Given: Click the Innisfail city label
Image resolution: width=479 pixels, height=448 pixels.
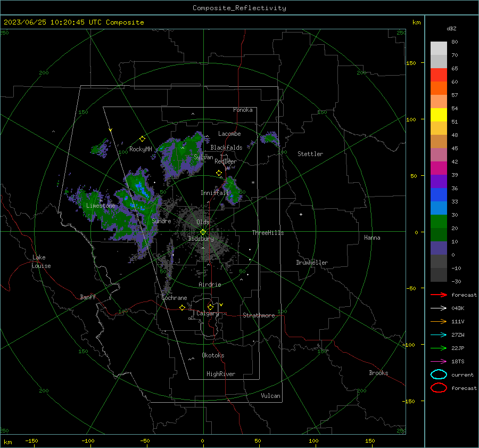Looking at the screenshot, I should pos(214,193).
